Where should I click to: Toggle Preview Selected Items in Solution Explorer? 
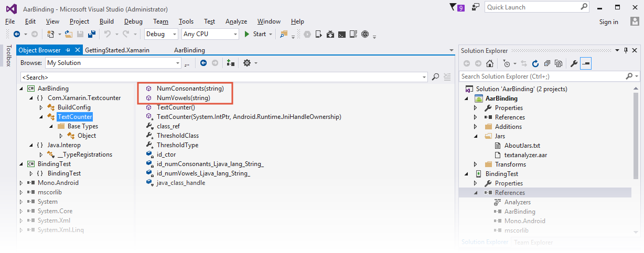tap(586, 63)
